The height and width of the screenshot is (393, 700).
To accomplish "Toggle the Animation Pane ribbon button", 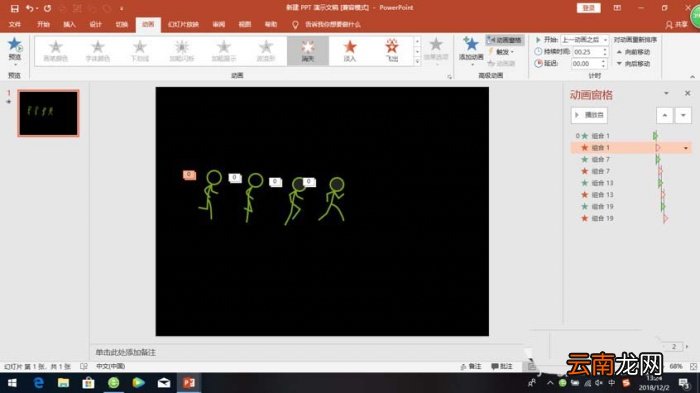I will [x=504, y=40].
